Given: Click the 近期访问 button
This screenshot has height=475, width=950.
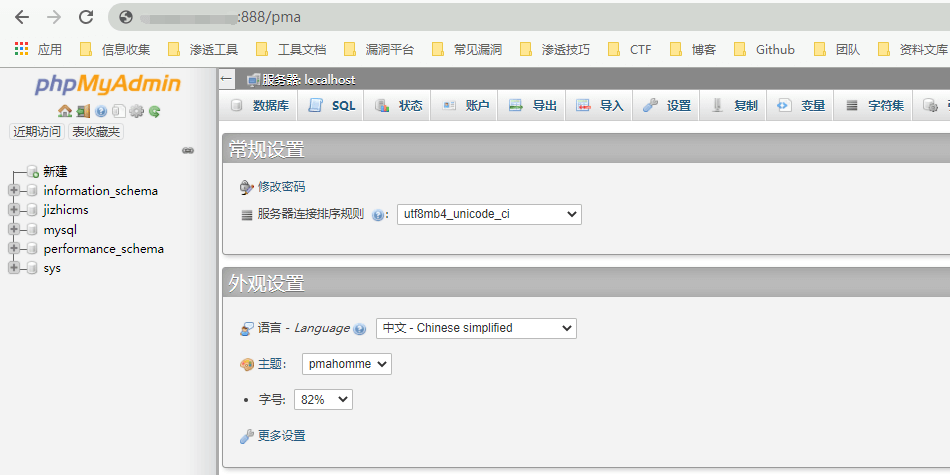Looking at the screenshot, I should click(37, 131).
